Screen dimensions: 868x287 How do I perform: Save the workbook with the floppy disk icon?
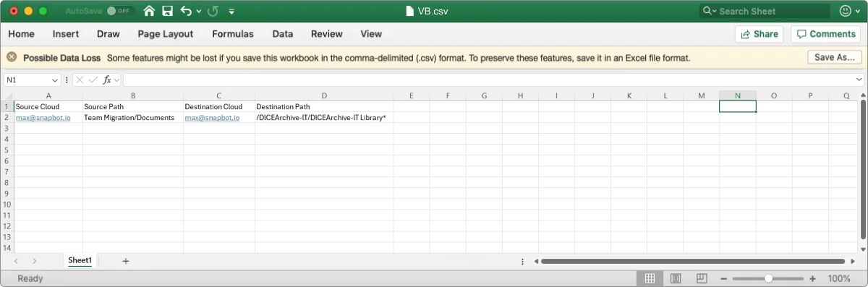tap(168, 11)
